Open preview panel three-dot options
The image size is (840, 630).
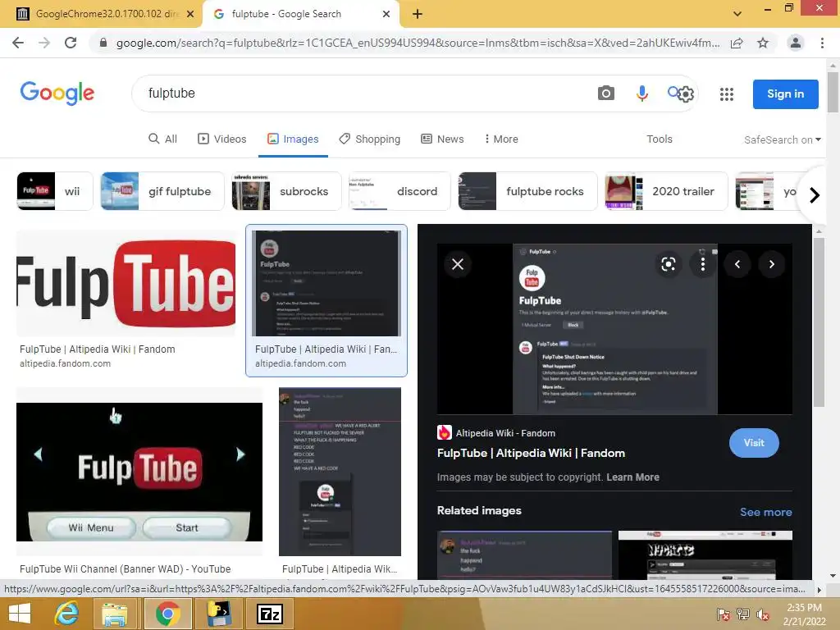(702, 264)
